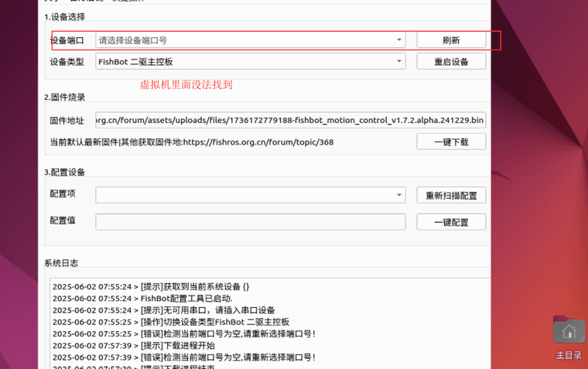The height and width of the screenshot is (369, 588).
Task: Click log line 获取到当前系统设备 {}
Action: point(151,287)
